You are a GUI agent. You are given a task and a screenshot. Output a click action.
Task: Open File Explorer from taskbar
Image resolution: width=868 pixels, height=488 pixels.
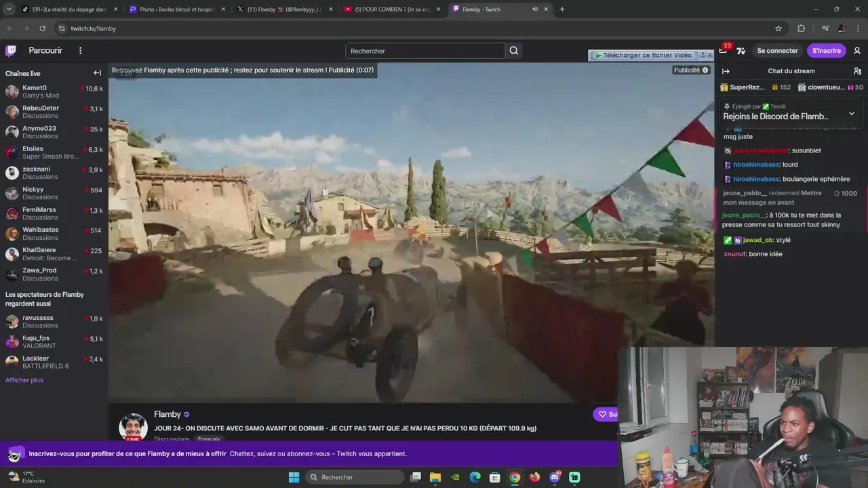click(x=435, y=477)
